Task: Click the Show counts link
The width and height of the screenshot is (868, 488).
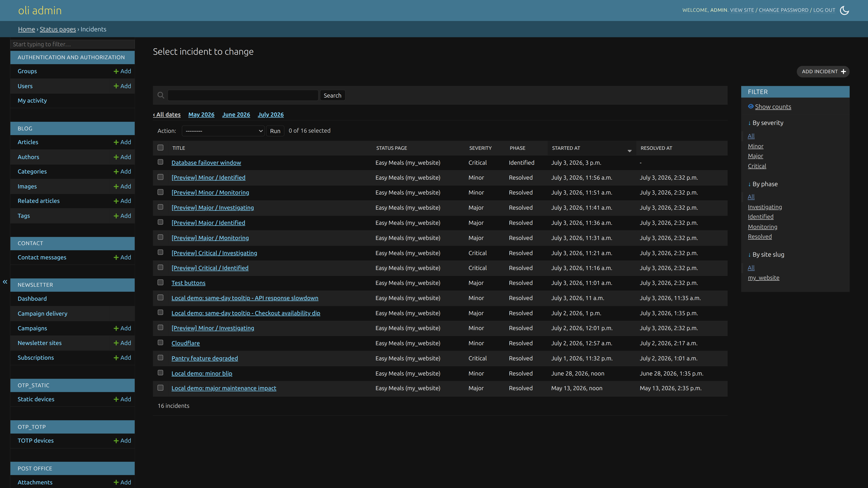Action: 773,107
